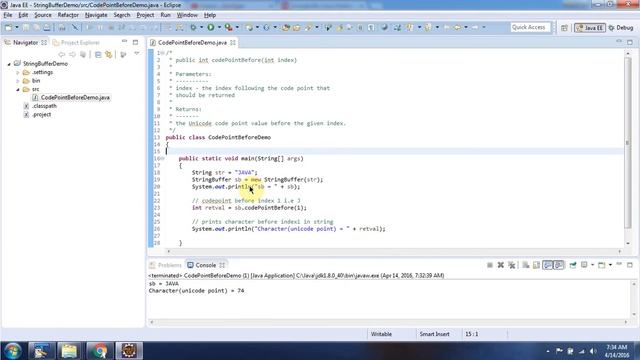
Task: Click the Quick Access search field
Action: [530, 27]
